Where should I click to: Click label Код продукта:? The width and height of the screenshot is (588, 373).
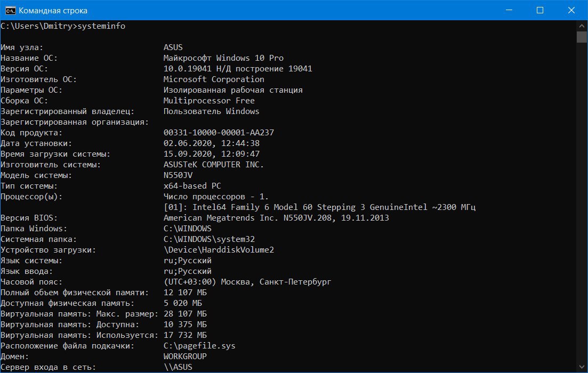coord(31,132)
